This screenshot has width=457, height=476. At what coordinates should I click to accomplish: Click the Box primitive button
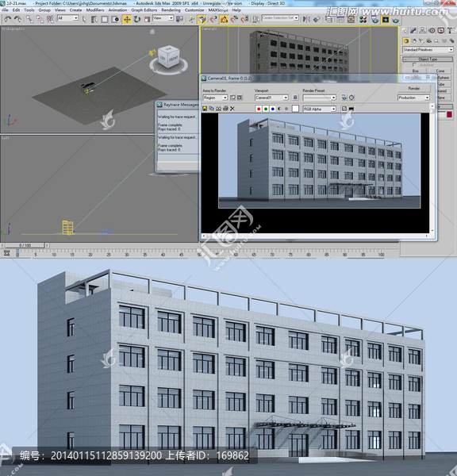click(416, 71)
